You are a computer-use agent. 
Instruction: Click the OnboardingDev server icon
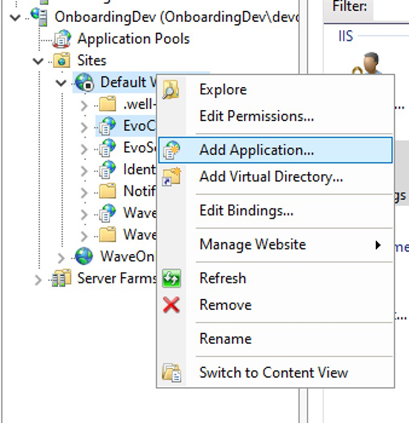(39, 17)
